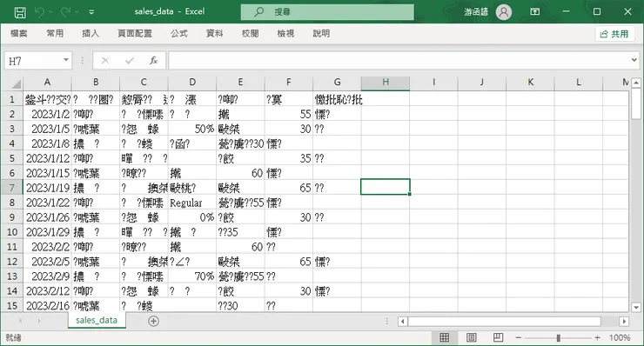This screenshot has width=644, height=346.
Task: Open the 檔案 (File) tab
Action: tap(19, 34)
